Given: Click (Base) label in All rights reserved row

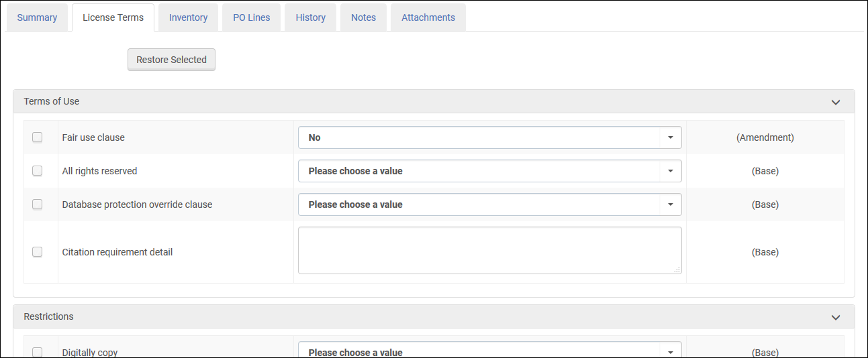Looking at the screenshot, I should click(765, 171).
